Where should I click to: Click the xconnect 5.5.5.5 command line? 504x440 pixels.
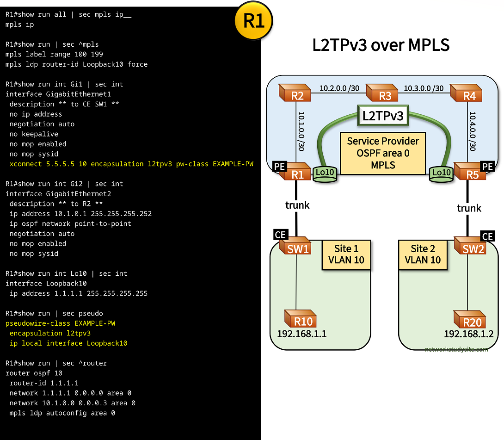[x=131, y=164]
